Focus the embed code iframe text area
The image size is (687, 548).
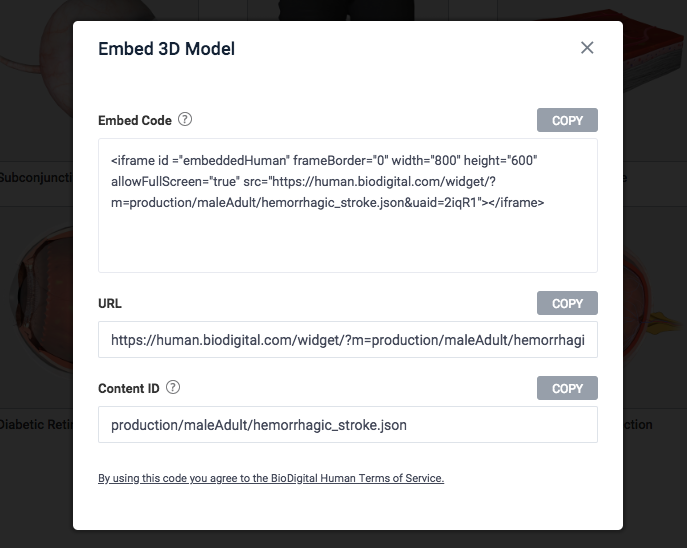pos(348,205)
